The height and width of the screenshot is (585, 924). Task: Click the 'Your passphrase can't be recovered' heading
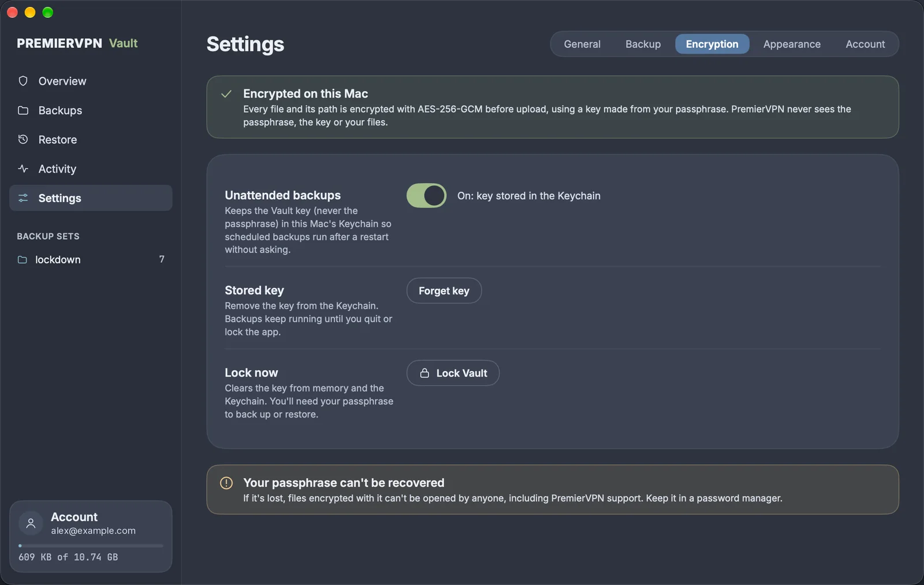[344, 483]
